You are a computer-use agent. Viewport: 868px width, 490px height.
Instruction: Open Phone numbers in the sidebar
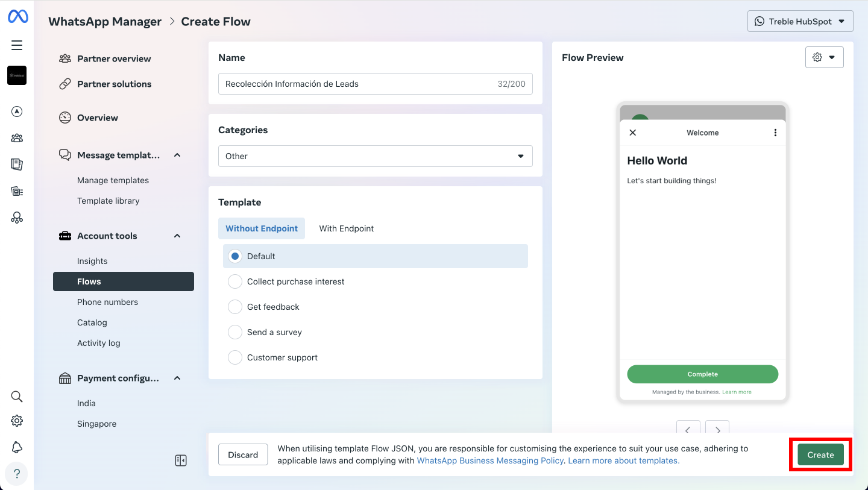pyautogui.click(x=107, y=302)
